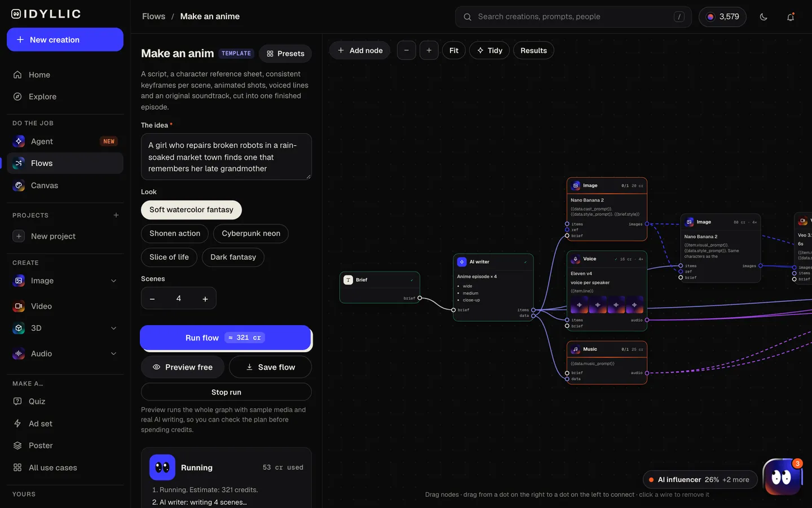Click the Save flow button
This screenshot has height=508, width=812.
pyautogui.click(x=271, y=367)
